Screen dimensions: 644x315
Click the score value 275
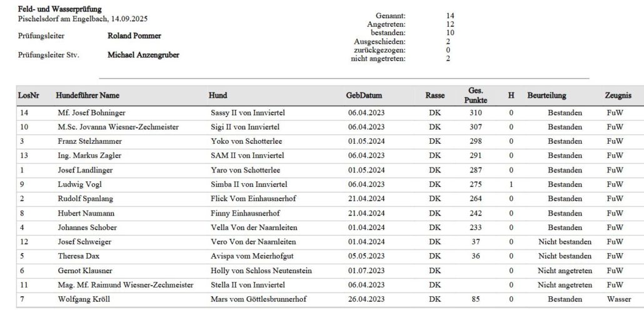tap(476, 184)
